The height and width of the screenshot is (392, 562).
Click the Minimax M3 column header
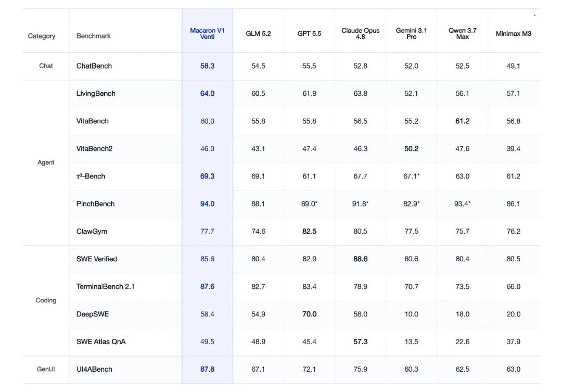click(513, 34)
